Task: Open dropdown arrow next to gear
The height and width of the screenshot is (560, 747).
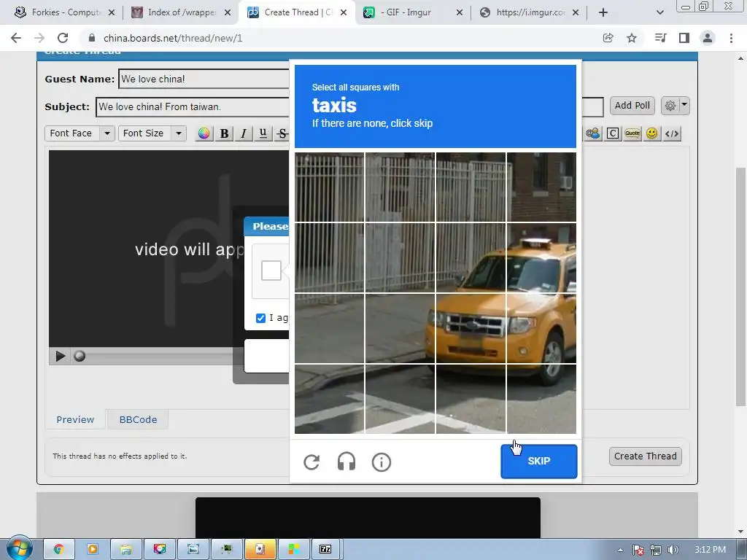Action: pyautogui.click(x=684, y=106)
